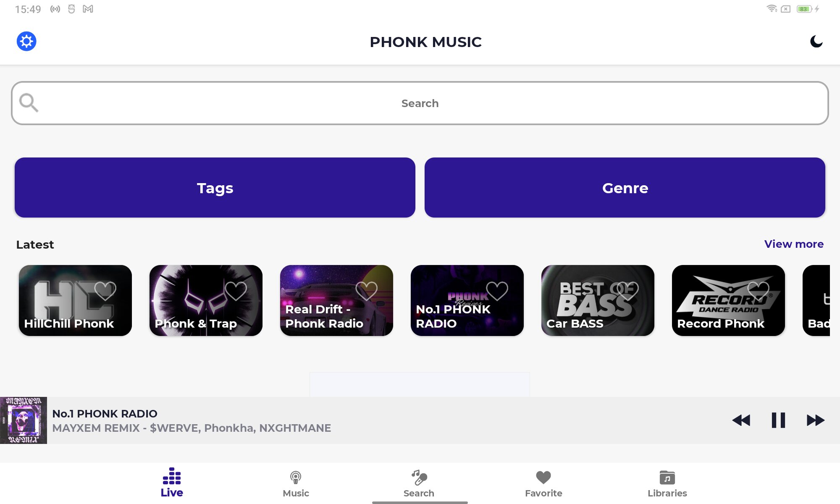Viewport: 840px width, 504px height.
Task: Expand Latest with View more
Action: coord(794,244)
